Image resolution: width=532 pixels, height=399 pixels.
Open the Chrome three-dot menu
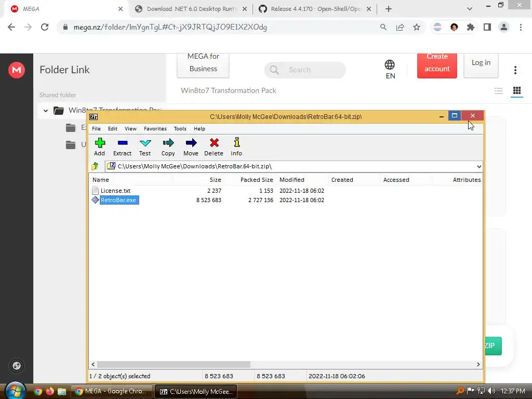tap(521, 27)
